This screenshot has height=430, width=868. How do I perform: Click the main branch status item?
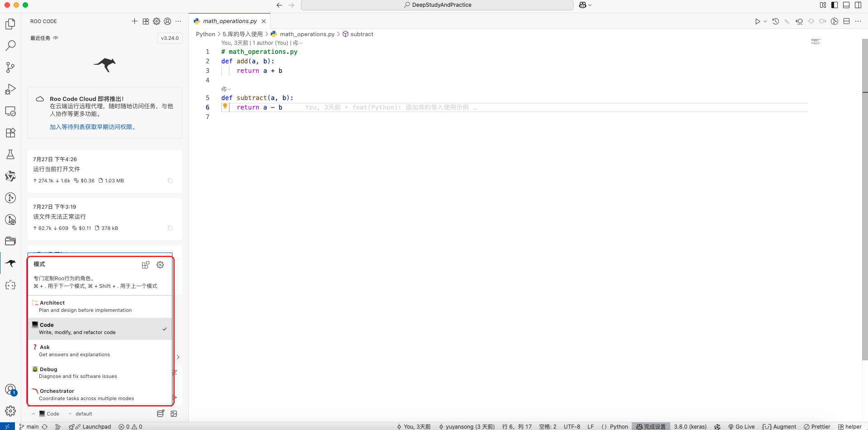click(x=29, y=426)
